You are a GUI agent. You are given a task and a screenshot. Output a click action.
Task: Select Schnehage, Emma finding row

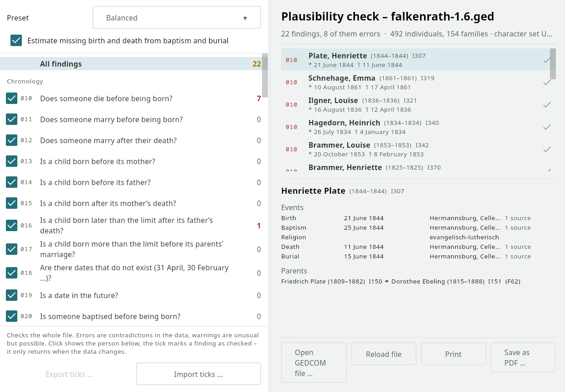416,82
